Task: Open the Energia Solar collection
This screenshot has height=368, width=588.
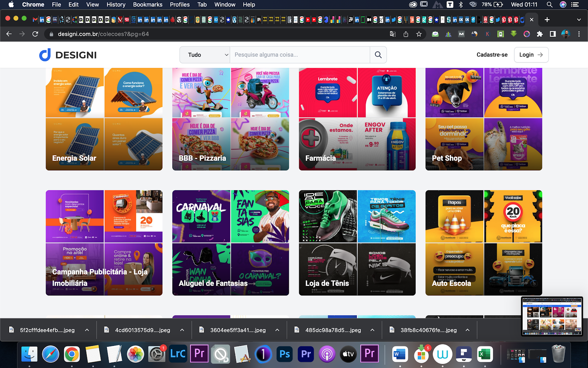Action: tap(104, 119)
